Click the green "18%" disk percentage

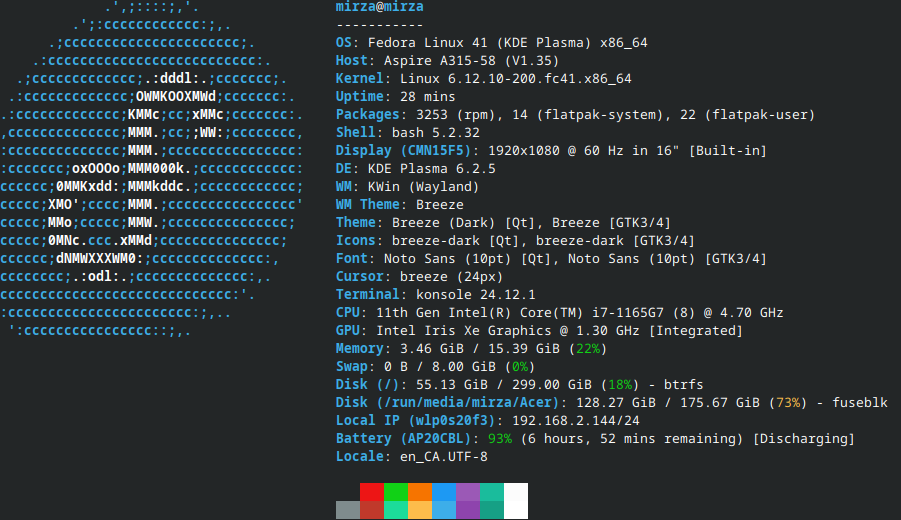pos(620,384)
